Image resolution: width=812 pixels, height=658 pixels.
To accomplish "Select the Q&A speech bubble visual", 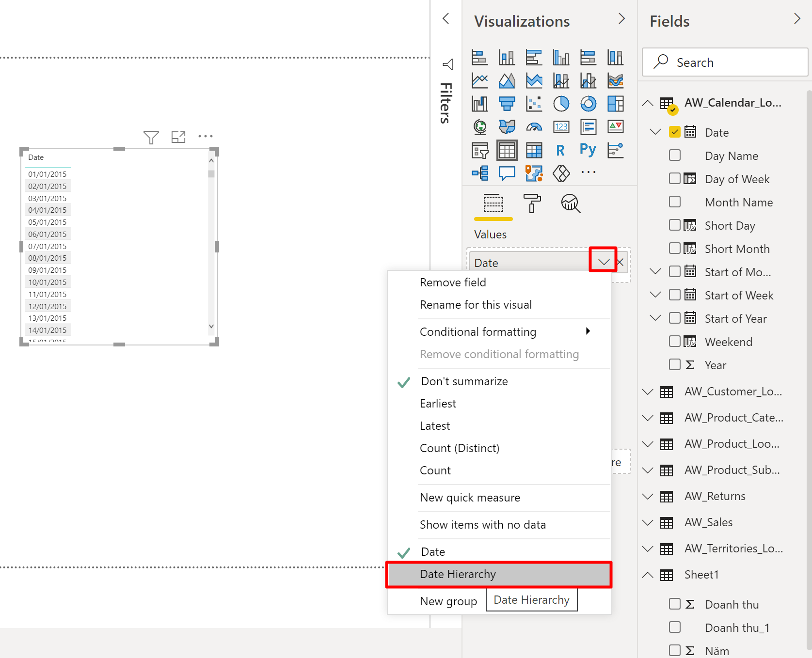I will click(507, 173).
